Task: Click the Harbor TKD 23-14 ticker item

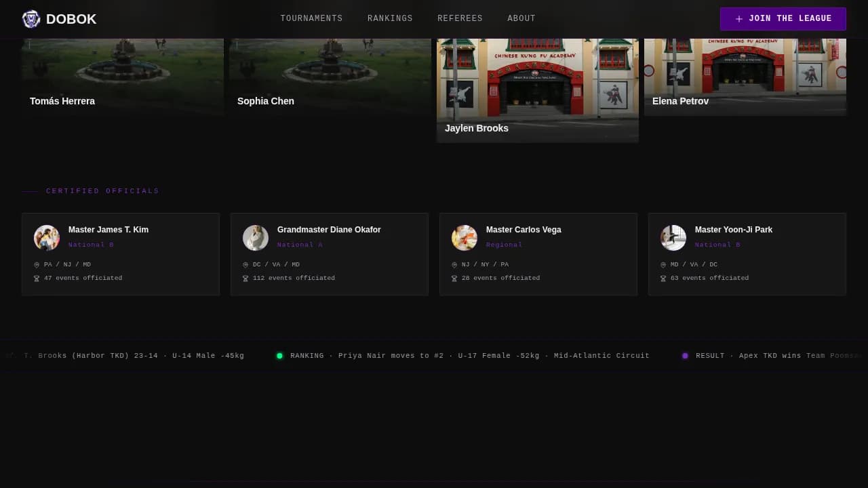Action: [x=125, y=356]
